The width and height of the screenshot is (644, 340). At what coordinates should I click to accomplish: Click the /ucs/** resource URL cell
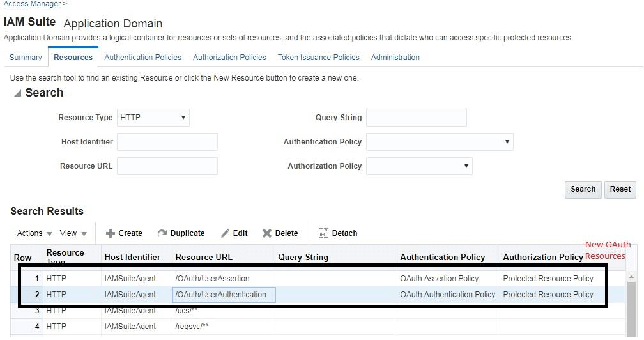(x=224, y=311)
